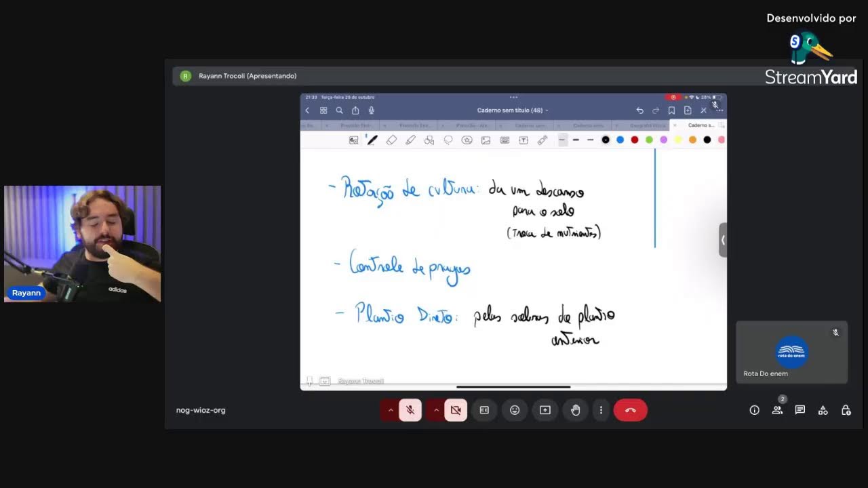Tap the X icon in the notebook header

[703, 110]
